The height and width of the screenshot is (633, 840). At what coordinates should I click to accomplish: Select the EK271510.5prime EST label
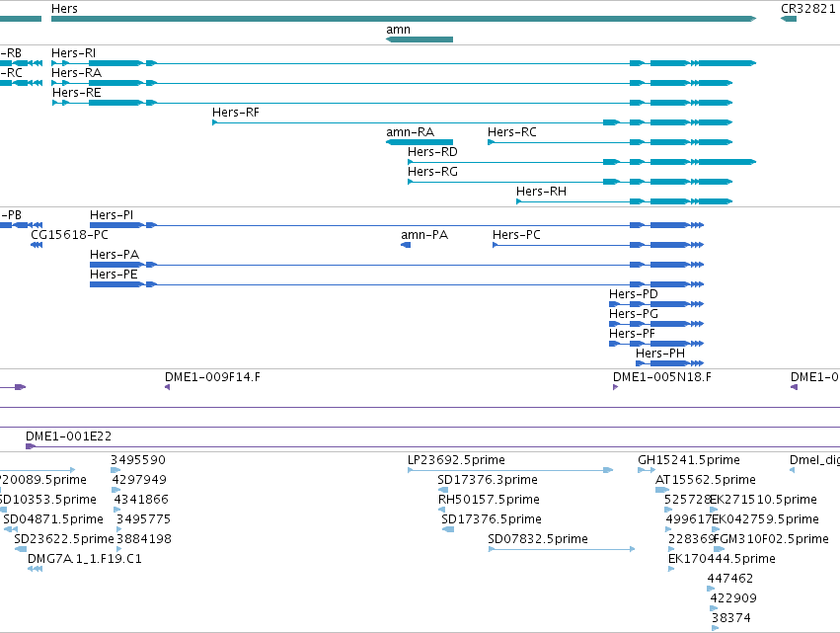pyautogui.click(x=764, y=500)
